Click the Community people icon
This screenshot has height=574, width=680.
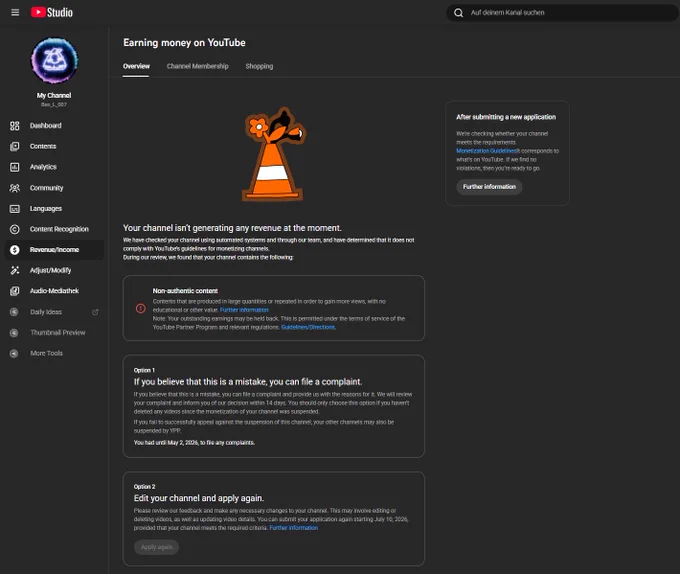[x=15, y=188]
